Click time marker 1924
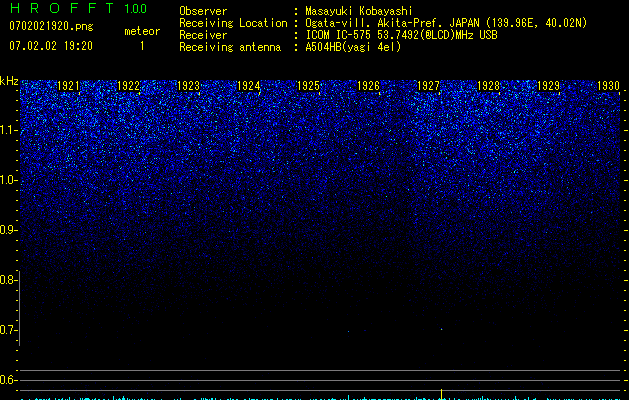The width and height of the screenshot is (629, 400). tap(249, 86)
